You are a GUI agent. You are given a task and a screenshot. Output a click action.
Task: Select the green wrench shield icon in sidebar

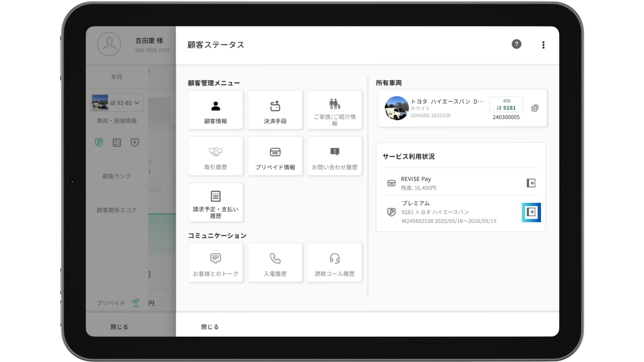click(99, 142)
